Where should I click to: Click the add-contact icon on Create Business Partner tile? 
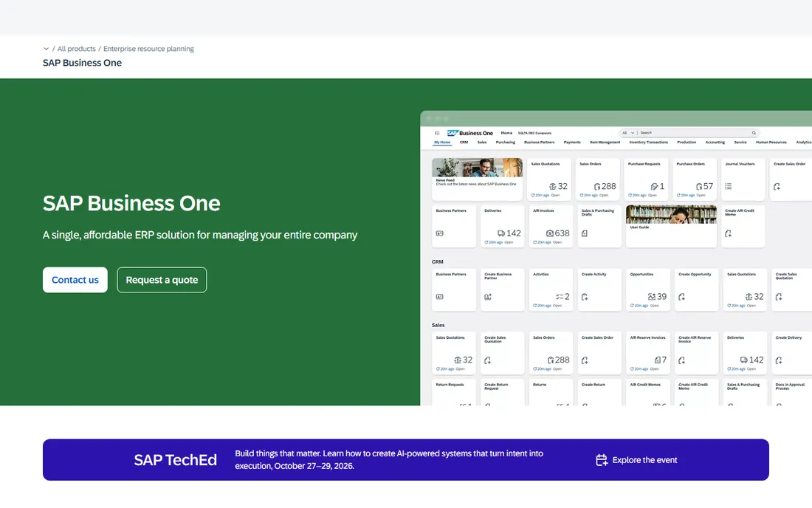[x=488, y=297]
